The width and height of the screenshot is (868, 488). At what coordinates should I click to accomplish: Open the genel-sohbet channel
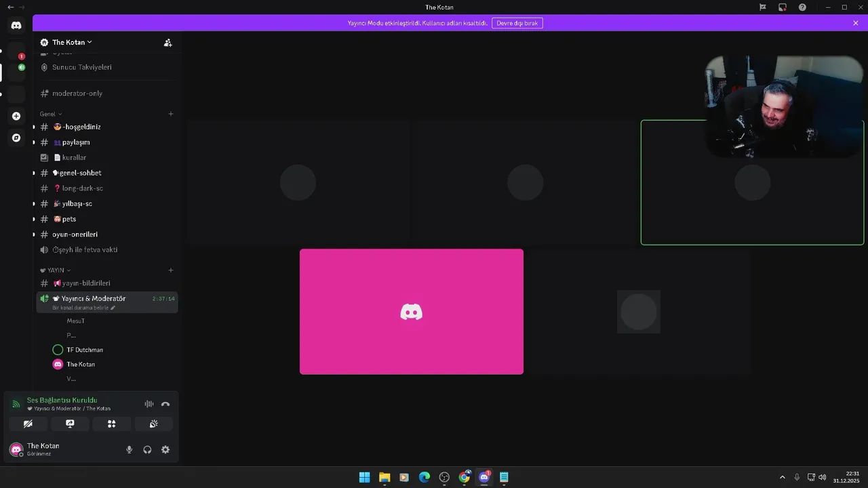pos(107,173)
